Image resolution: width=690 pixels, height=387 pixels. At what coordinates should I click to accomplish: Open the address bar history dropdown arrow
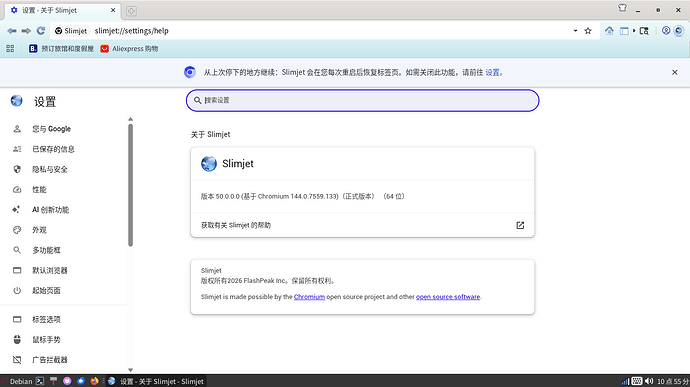tap(575, 31)
